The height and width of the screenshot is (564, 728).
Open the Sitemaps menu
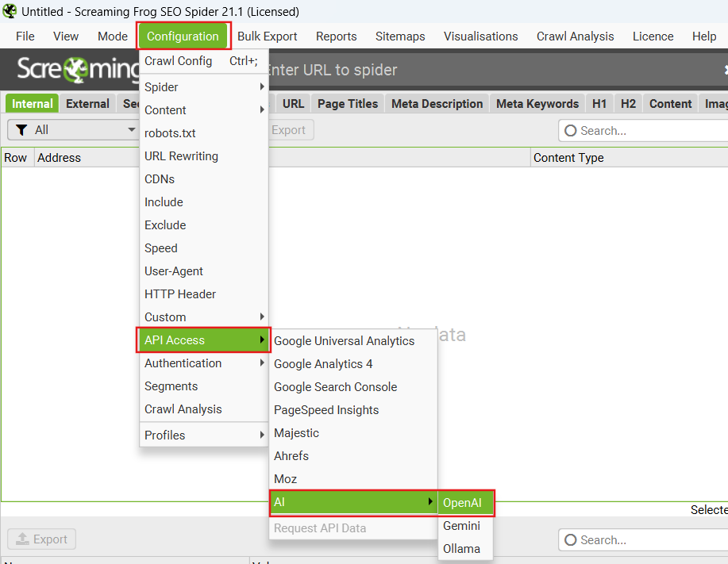(x=400, y=36)
